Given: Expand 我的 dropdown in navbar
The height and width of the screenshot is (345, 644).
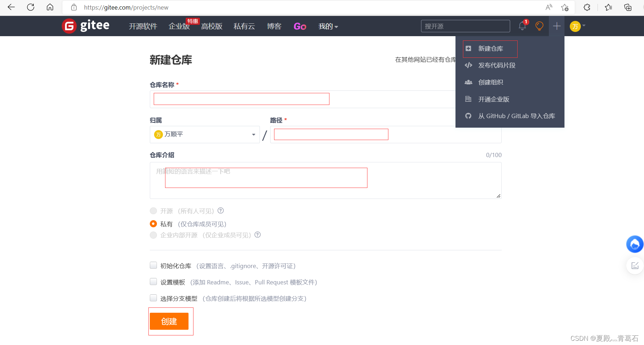Looking at the screenshot, I should (328, 26).
